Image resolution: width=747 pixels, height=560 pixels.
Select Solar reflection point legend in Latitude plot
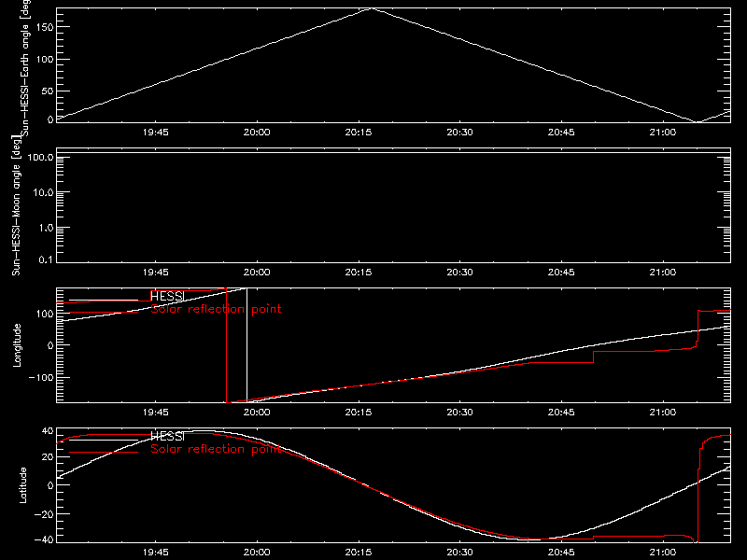[216, 449]
